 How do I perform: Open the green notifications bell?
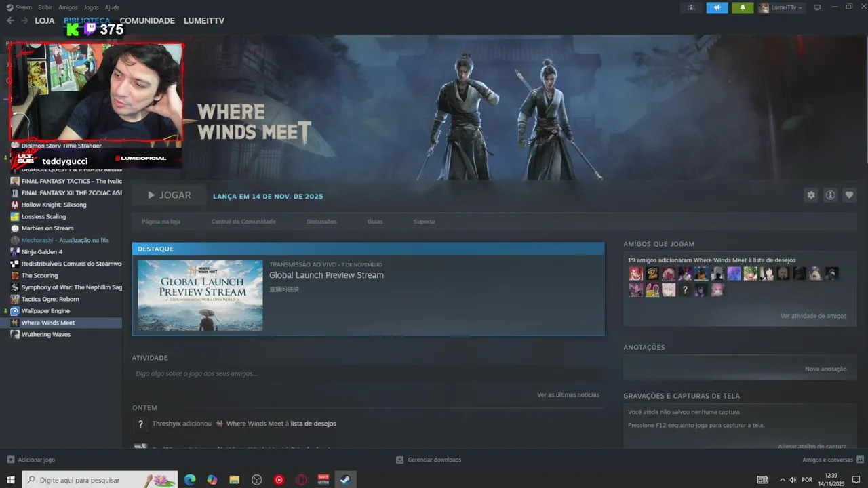743,7
